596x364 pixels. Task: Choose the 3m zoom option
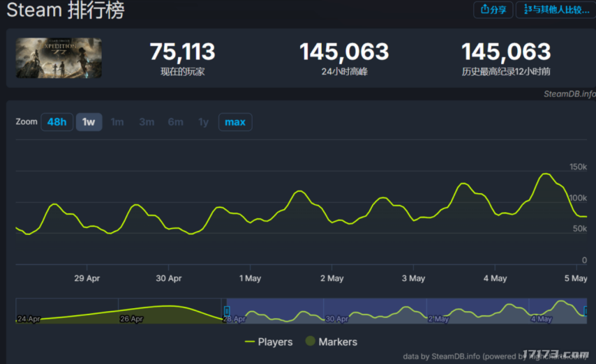coord(147,122)
